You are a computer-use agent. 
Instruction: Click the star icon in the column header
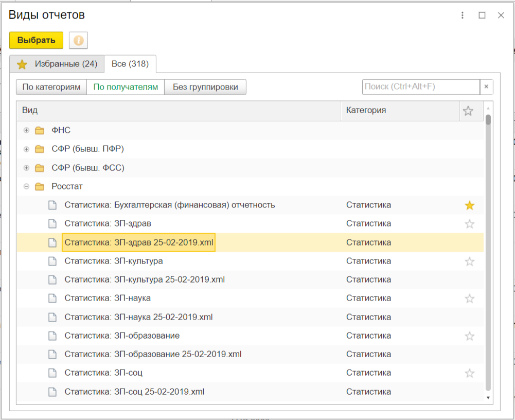468,111
